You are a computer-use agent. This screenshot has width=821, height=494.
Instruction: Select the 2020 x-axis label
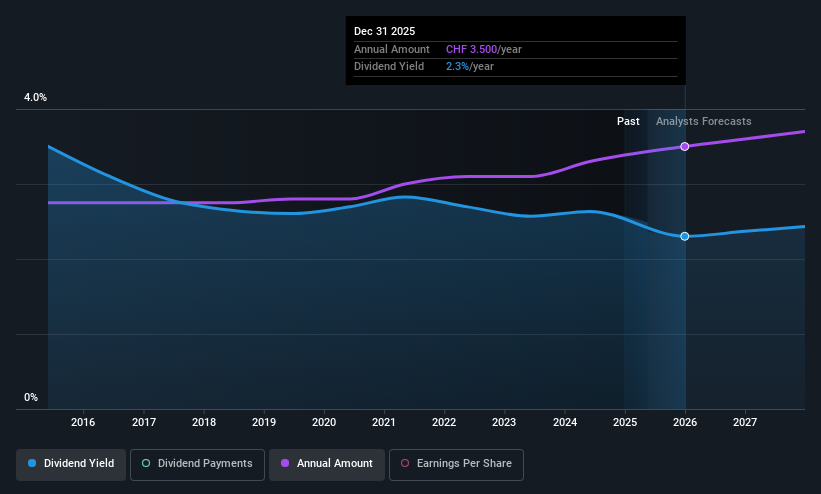[x=324, y=422]
